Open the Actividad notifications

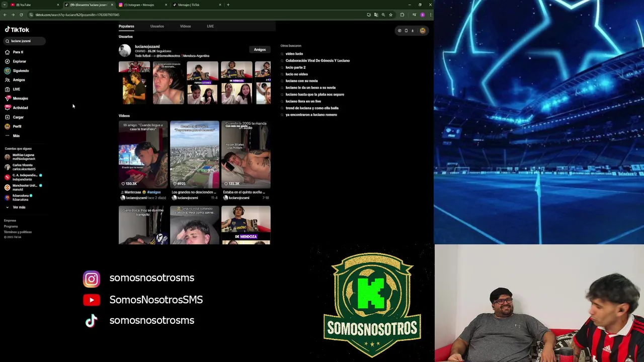pyautogui.click(x=16, y=108)
